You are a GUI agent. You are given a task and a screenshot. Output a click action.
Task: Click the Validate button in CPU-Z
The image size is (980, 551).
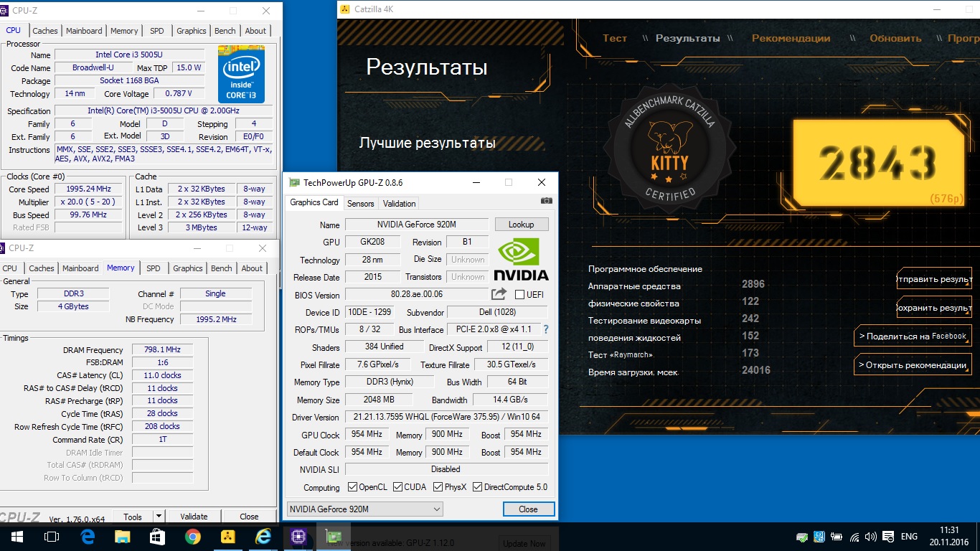click(194, 517)
